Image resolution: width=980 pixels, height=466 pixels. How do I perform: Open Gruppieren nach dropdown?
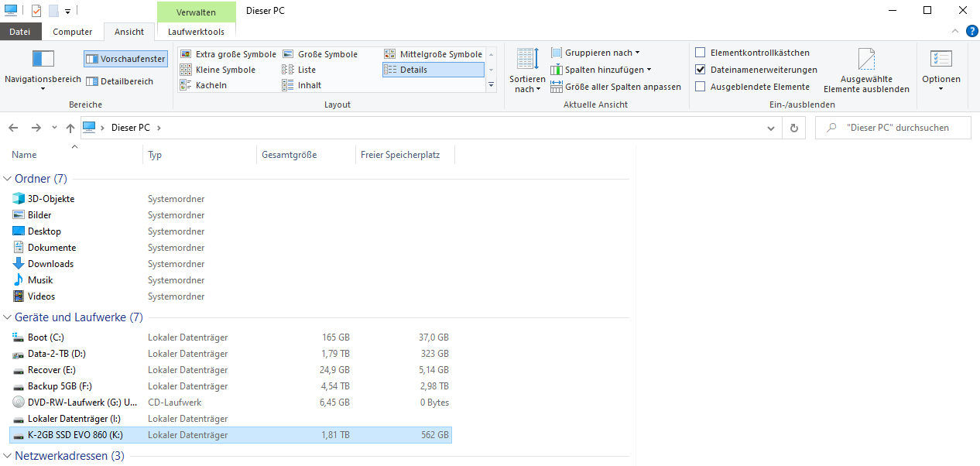click(x=596, y=53)
